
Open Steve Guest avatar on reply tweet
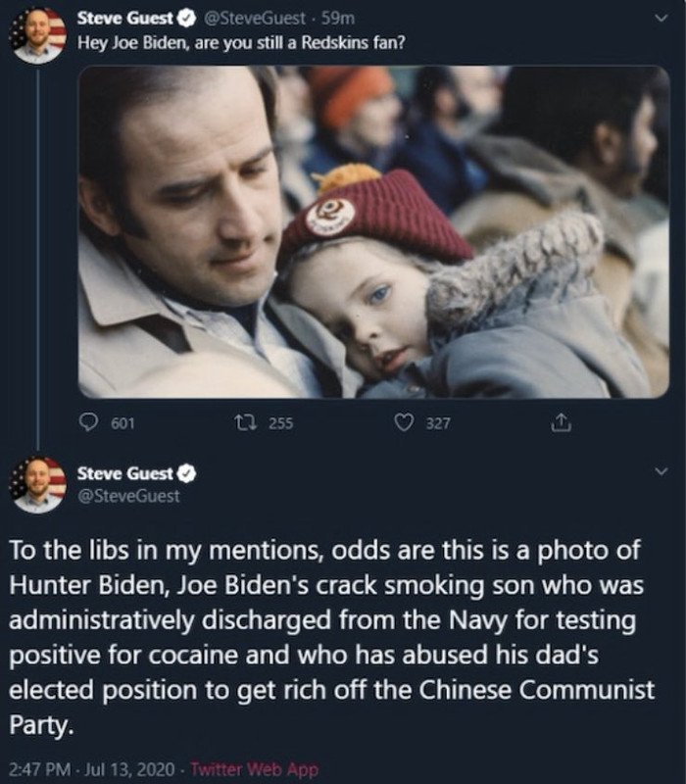click(x=38, y=485)
